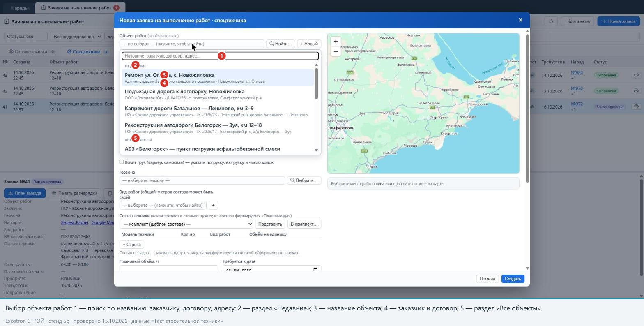Image resolution: width=644 pixels, height=326 pixels.
Task: Select 'Капремонт дороги Батальное — Ленино' object
Action: [218, 111]
